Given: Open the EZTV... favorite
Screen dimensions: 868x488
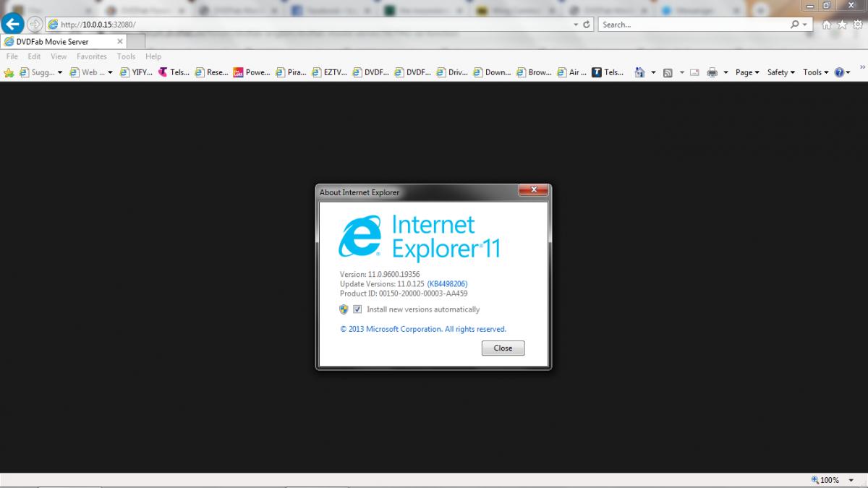Looking at the screenshot, I should pyautogui.click(x=329, y=72).
